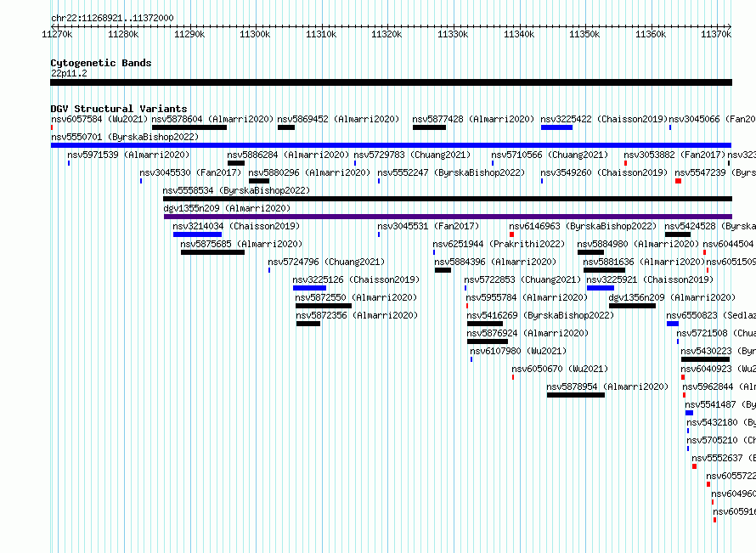This screenshot has height=553, width=756.
Task: Open nsv6050670 (Wu2021) variant label
Action: click(560, 369)
